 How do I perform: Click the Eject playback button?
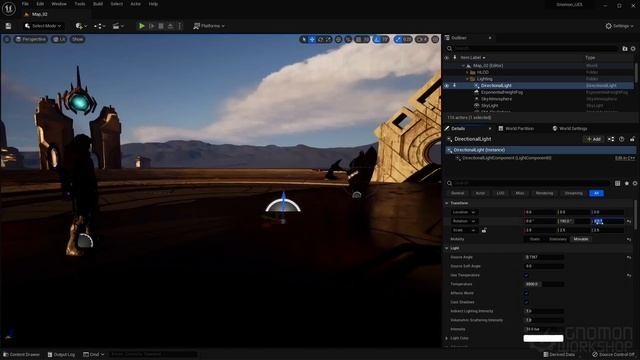pos(170,26)
